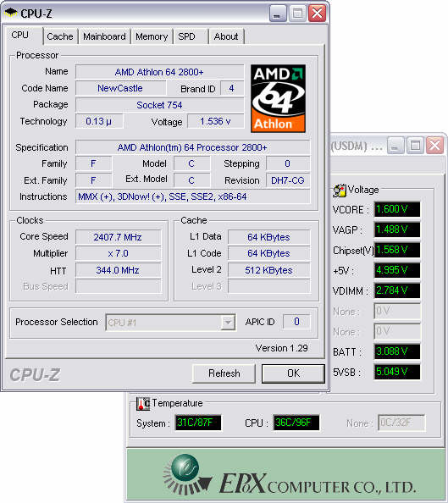Click the CPU-Z chip icon in title bar
Image resolution: width=448 pixels, height=503 pixels.
click(x=11, y=14)
